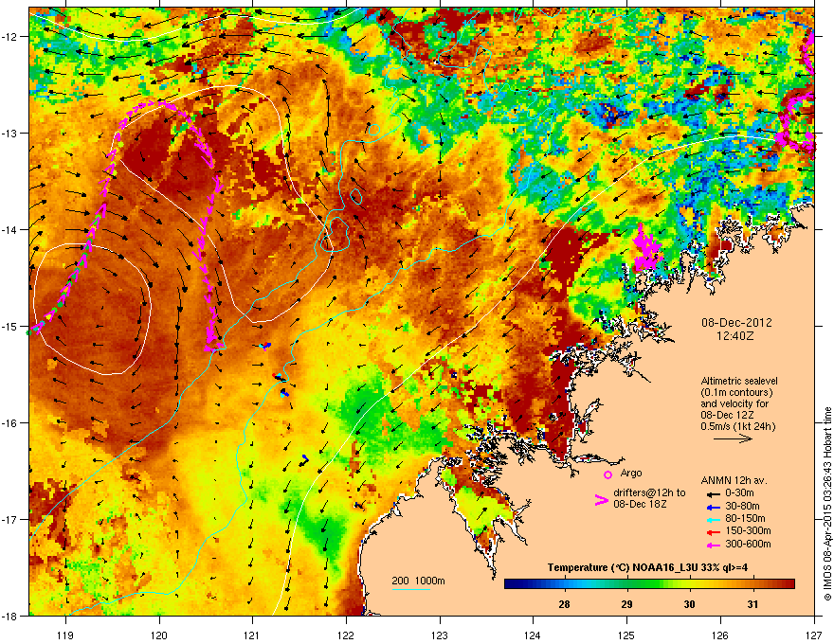Screen dimensions: 834x644
Task: Click color bar tick label 29
Action: pyautogui.click(x=627, y=604)
